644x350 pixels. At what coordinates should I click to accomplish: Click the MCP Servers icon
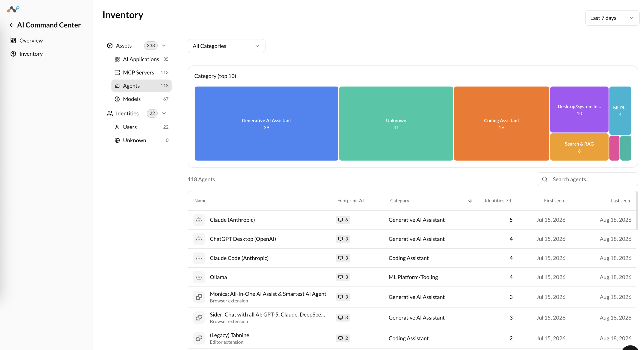click(117, 73)
